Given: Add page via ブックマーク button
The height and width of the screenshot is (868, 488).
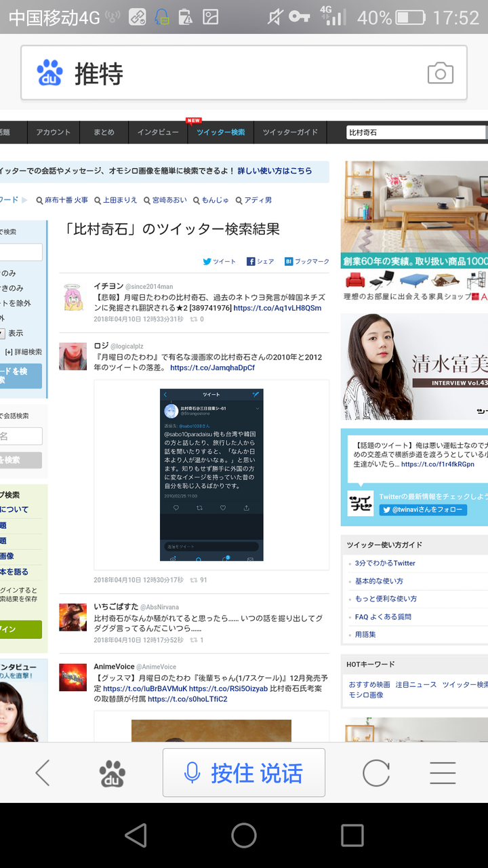Looking at the screenshot, I should 307,261.
